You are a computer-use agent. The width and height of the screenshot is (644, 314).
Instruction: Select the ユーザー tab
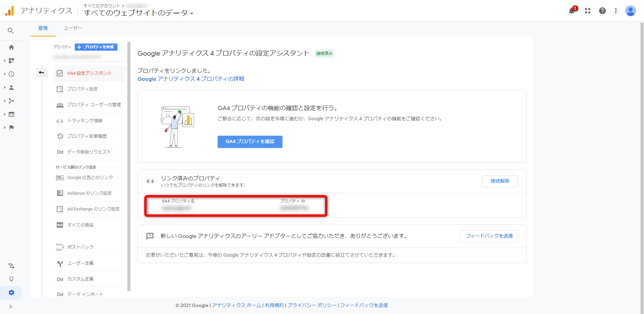[73, 28]
